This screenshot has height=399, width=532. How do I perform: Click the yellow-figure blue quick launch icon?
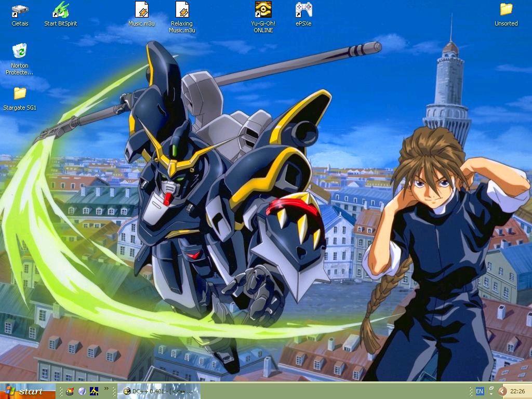[94, 392]
